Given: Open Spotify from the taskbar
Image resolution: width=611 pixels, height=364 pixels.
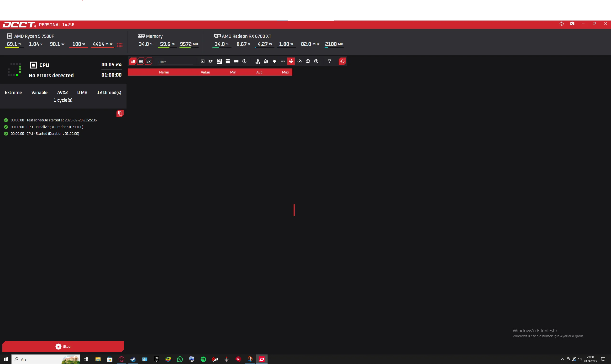Looking at the screenshot, I should 203,359.
